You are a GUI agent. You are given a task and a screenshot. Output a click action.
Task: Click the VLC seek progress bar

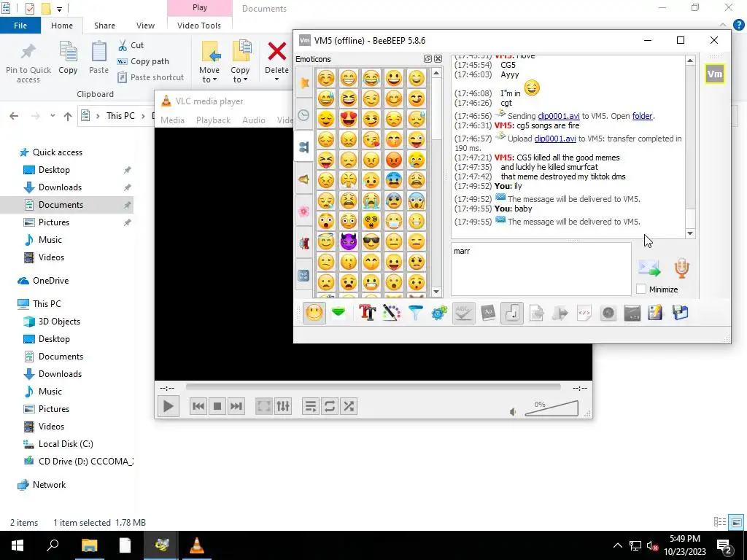coord(373,388)
